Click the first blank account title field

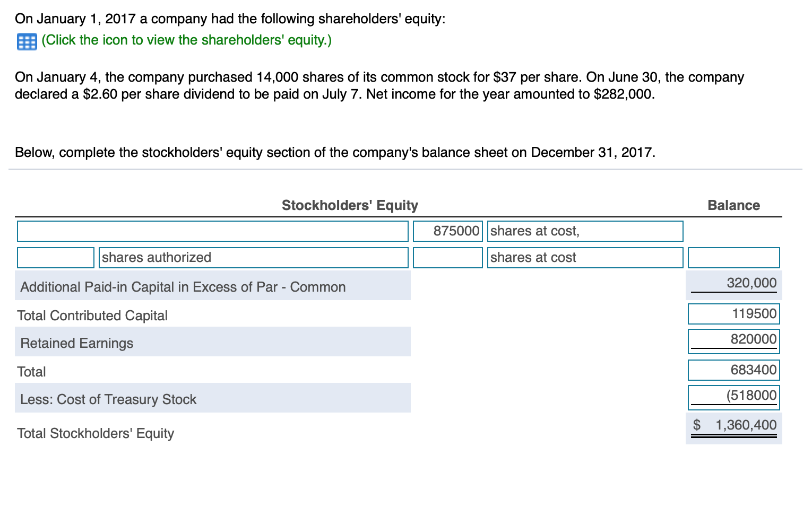tap(212, 231)
